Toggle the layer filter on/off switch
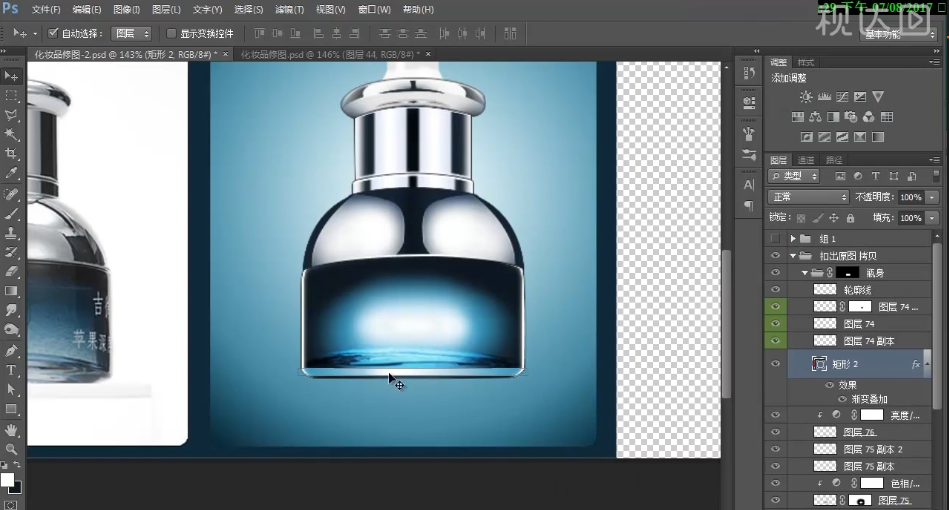Image resolution: width=949 pixels, height=510 pixels. coord(936,176)
